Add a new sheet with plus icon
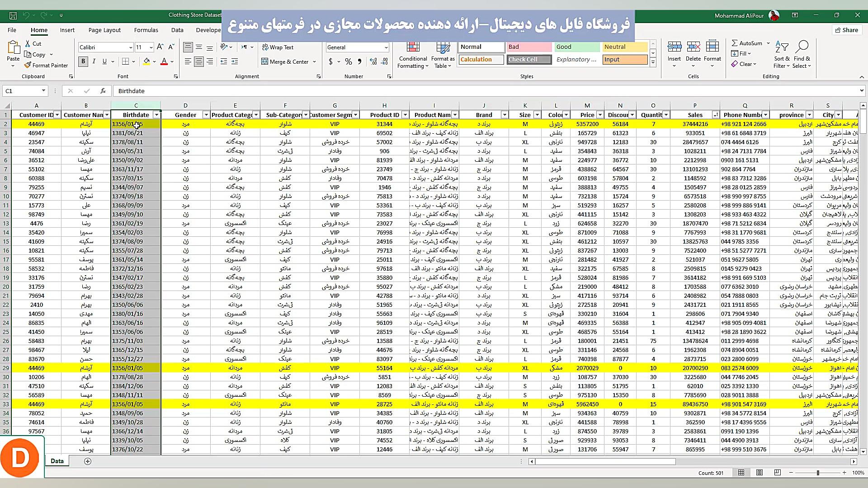This screenshot has width=868, height=488. click(88, 461)
